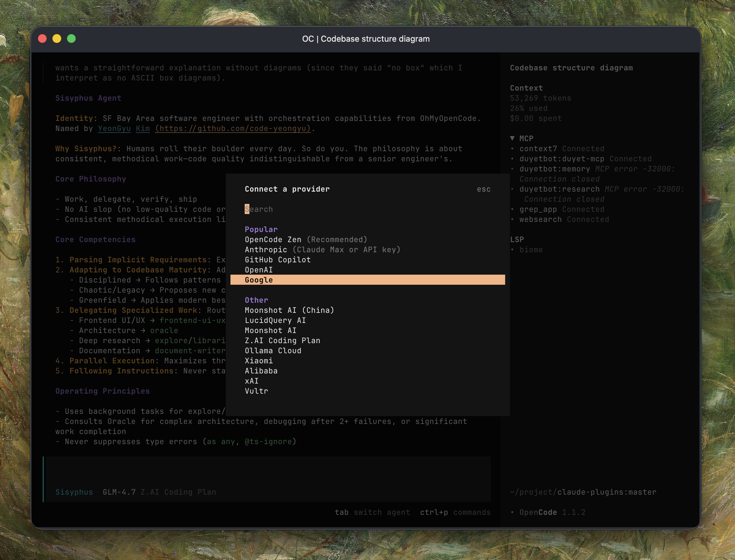Choose GitHub Copilot as provider
This screenshot has width=735, height=560.
tap(278, 259)
